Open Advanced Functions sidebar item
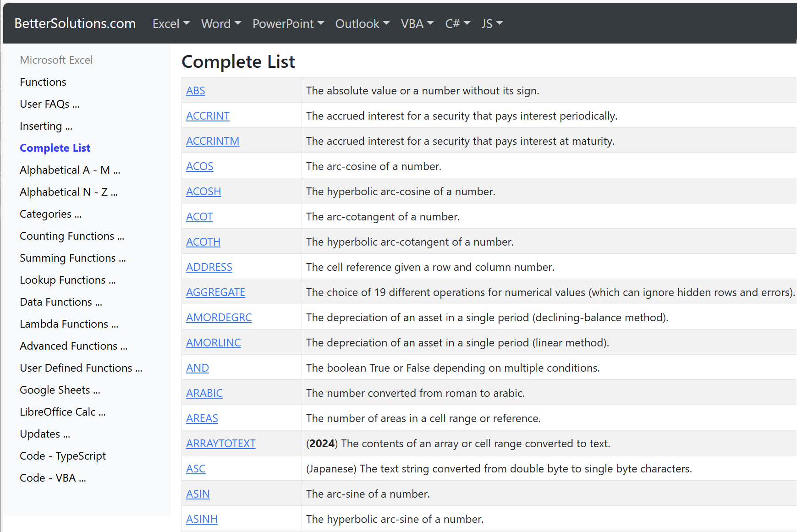The image size is (797, 532). [x=74, y=346]
